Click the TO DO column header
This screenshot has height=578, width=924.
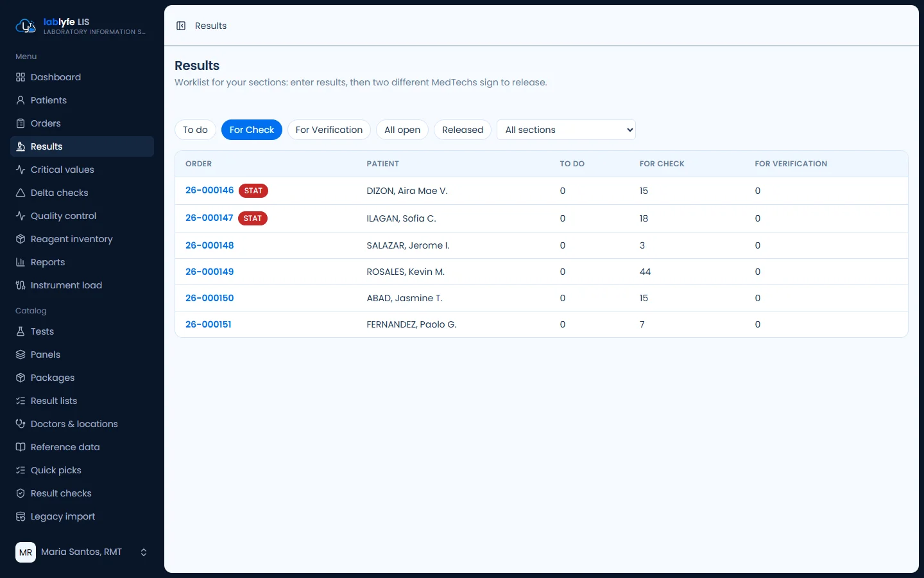pyautogui.click(x=572, y=164)
